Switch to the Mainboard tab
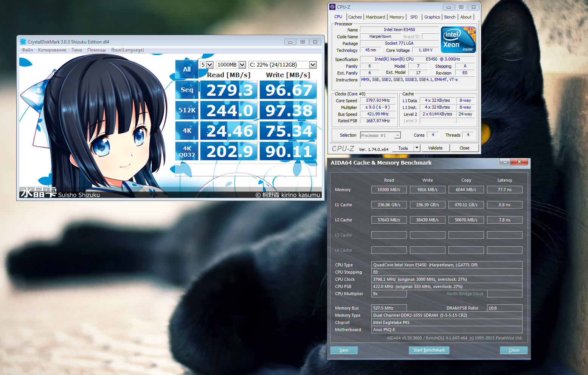Image resolution: width=588 pixels, height=375 pixels. click(x=375, y=17)
